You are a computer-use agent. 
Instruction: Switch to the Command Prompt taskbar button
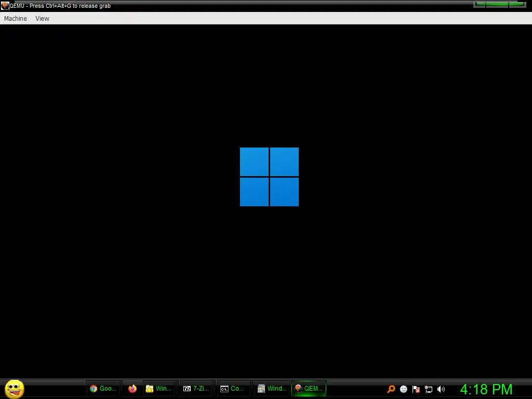pos(233,389)
